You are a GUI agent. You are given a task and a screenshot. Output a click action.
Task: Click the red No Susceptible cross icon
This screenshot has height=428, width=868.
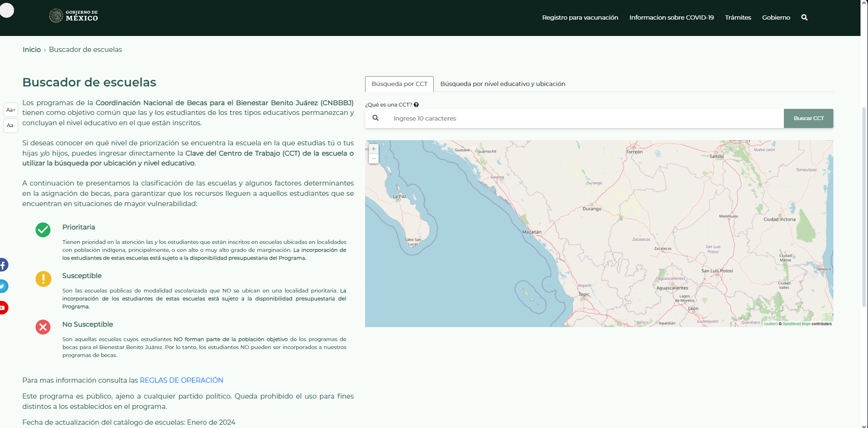(43, 327)
